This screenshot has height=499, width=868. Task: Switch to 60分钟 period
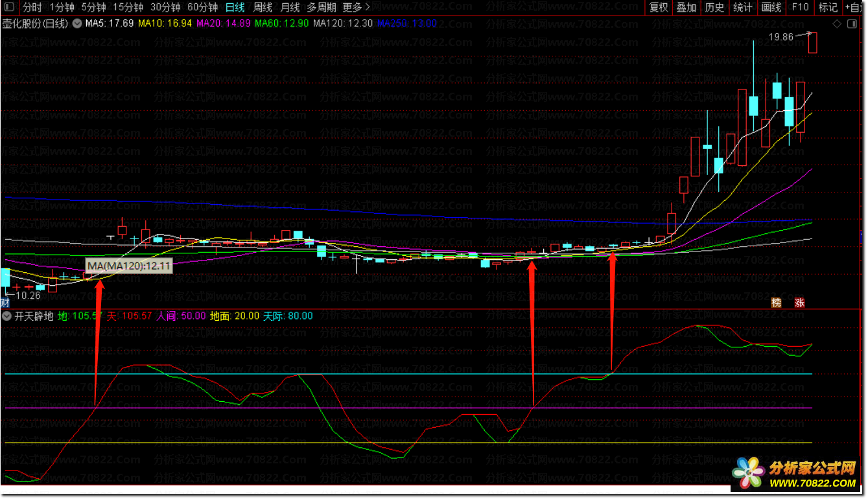point(202,8)
